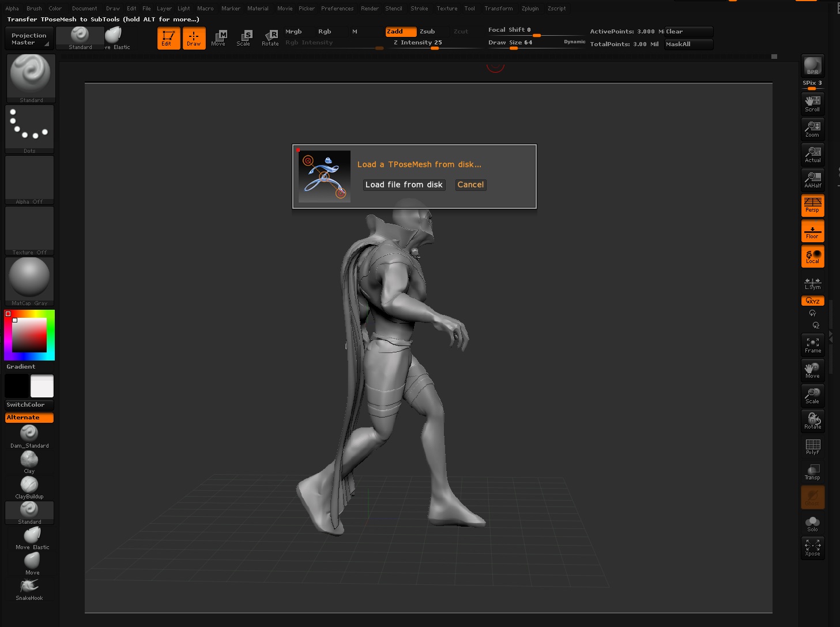Screen dimensions: 840x627
Task: Enable Transp transparency mode
Action: click(x=812, y=471)
